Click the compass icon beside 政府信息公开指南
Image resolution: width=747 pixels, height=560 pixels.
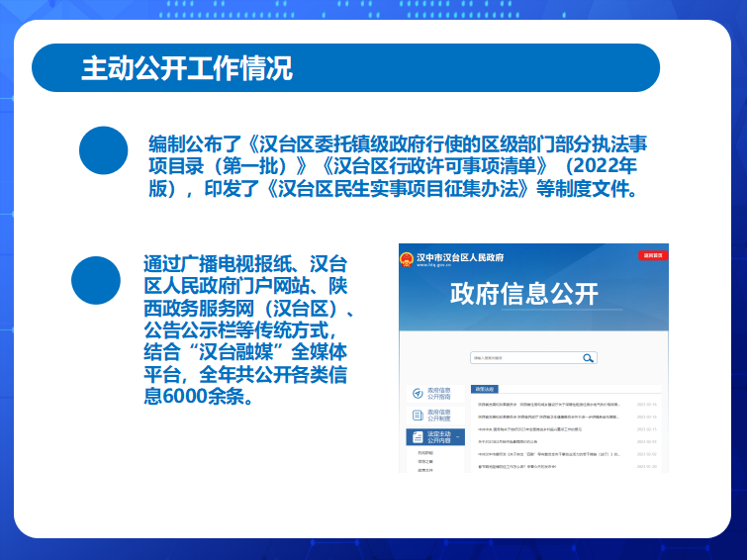point(418,393)
